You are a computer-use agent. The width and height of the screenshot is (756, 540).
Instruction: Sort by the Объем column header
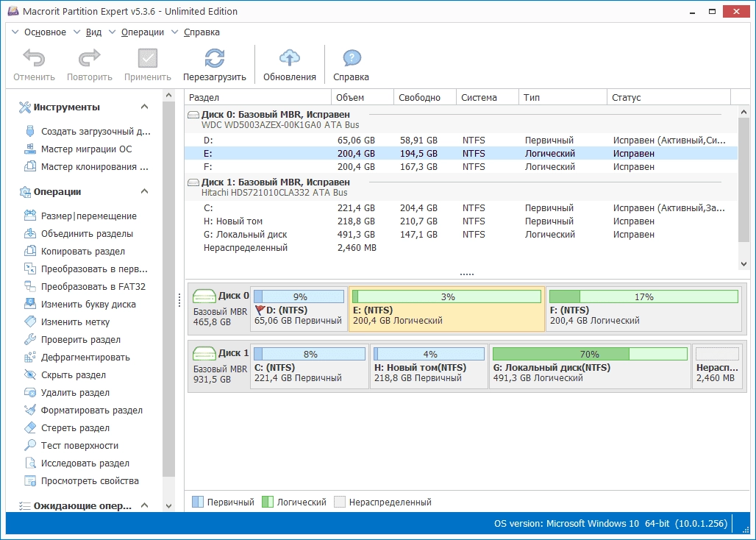363,97
